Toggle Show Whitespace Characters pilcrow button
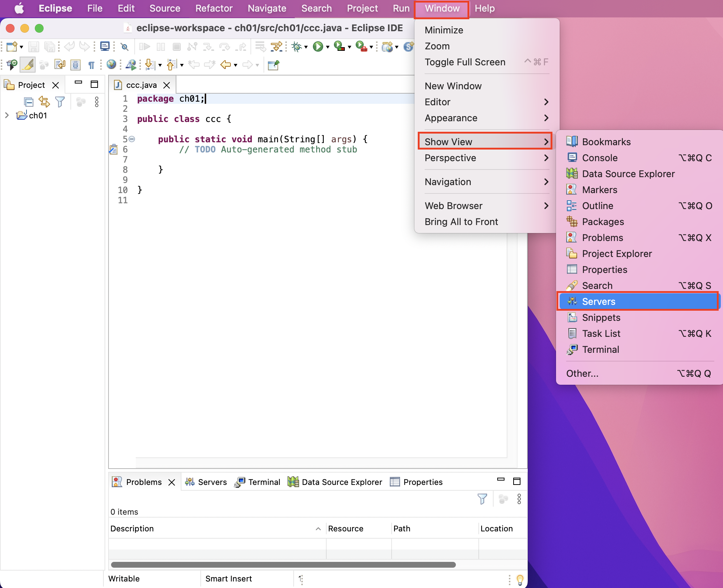Image resolution: width=723 pixels, height=588 pixels. point(91,65)
